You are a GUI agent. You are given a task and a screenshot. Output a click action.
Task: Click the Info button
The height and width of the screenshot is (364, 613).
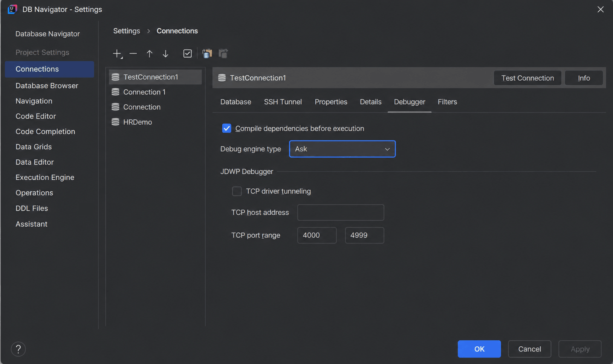click(584, 78)
